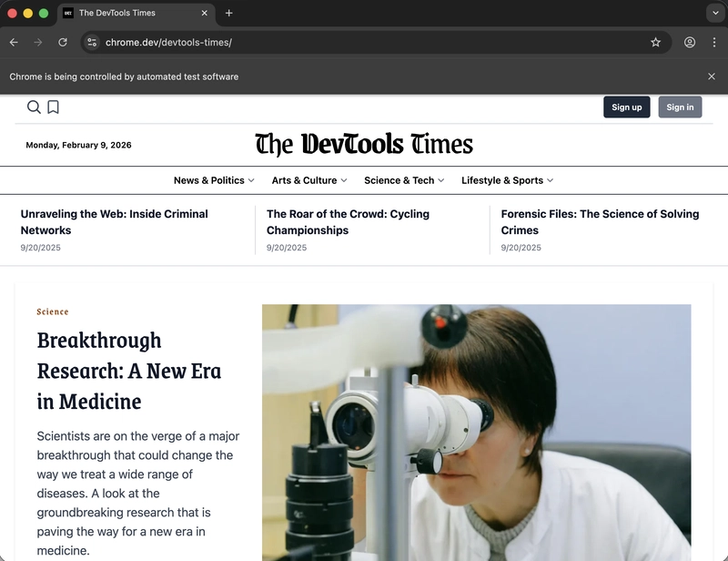728x561 pixels.
Task: Select The DevTools Times browser tab
Action: (x=127, y=13)
